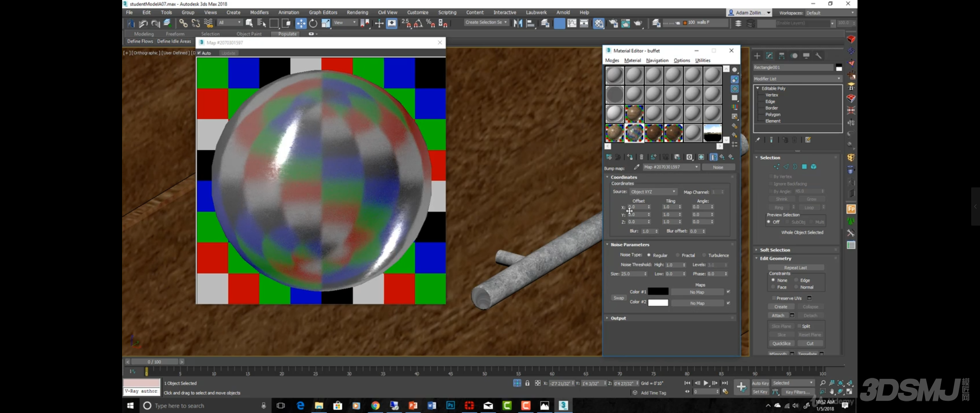Open Select by Name list icon
The height and width of the screenshot is (413, 980).
pyautogui.click(x=261, y=23)
